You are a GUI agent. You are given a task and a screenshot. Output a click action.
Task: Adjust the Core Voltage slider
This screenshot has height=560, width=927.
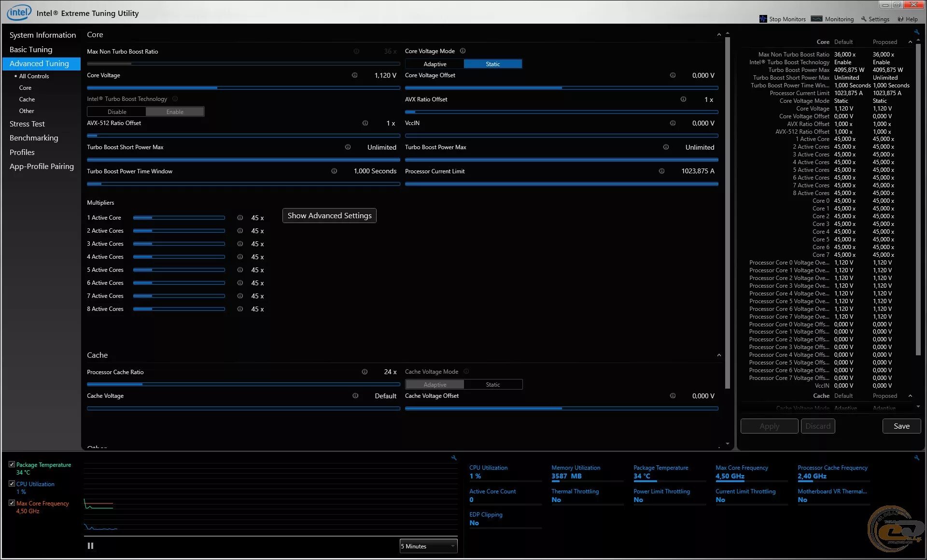[x=243, y=88]
